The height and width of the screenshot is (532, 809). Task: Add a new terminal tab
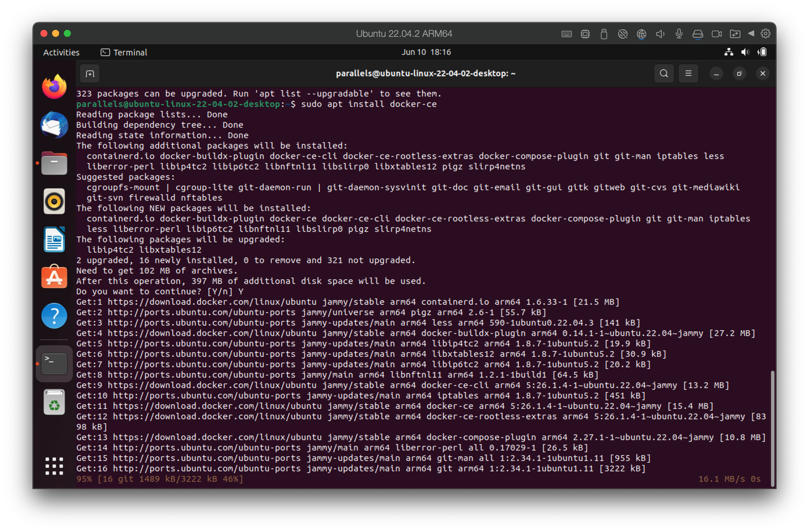pos(90,73)
